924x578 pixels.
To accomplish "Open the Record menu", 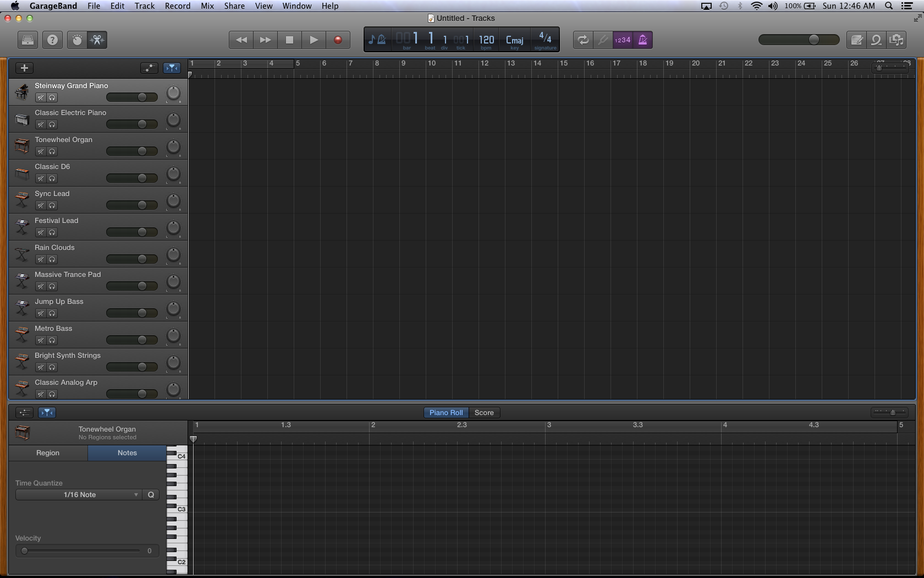I will pyautogui.click(x=178, y=6).
